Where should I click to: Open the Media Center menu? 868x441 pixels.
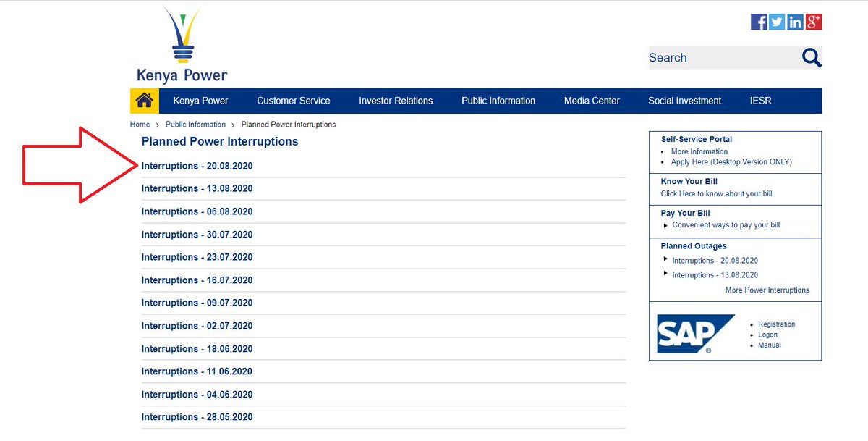[x=592, y=101]
